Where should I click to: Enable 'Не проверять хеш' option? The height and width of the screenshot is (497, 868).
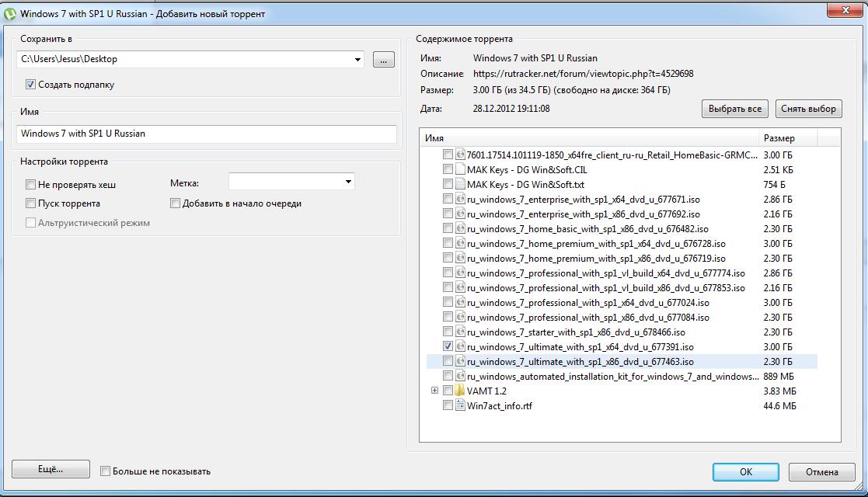pyautogui.click(x=31, y=185)
